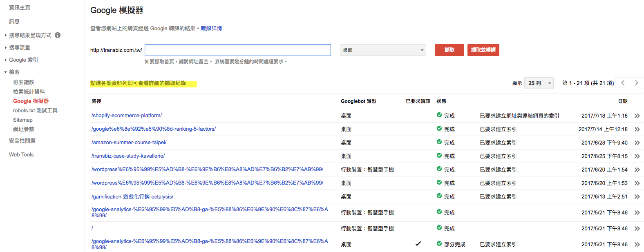Open details arrow for shopify-ecommerce-platform row
Image resolution: width=644 pixels, height=252 pixels.
[x=637, y=116]
